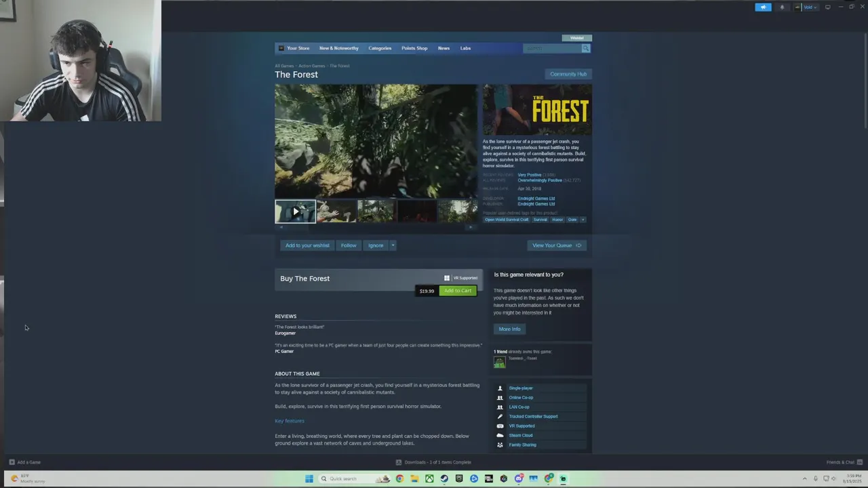Viewport: 868px width, 488px height.
Task: Open the Overwhelmingly Positive reviews link
Action: coord(540,180)
